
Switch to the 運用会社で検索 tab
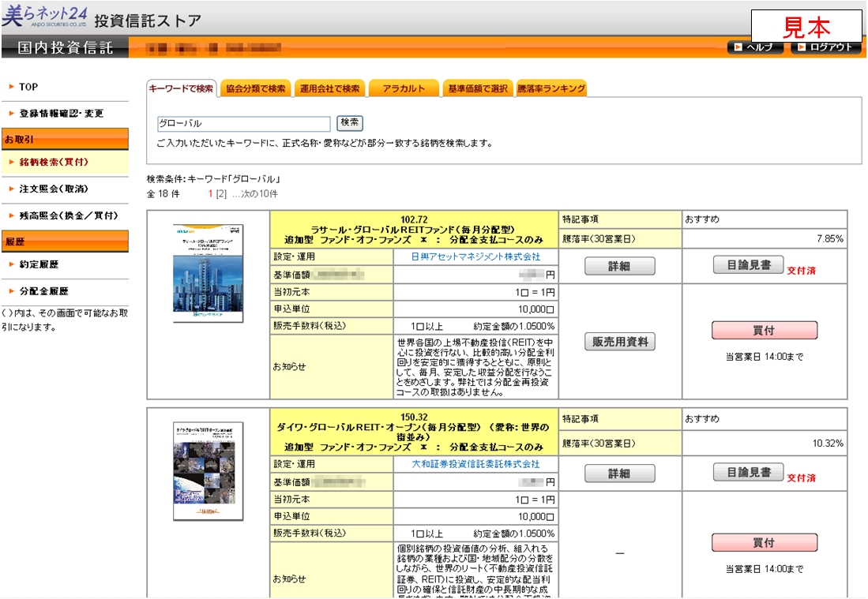pos(329,88)
